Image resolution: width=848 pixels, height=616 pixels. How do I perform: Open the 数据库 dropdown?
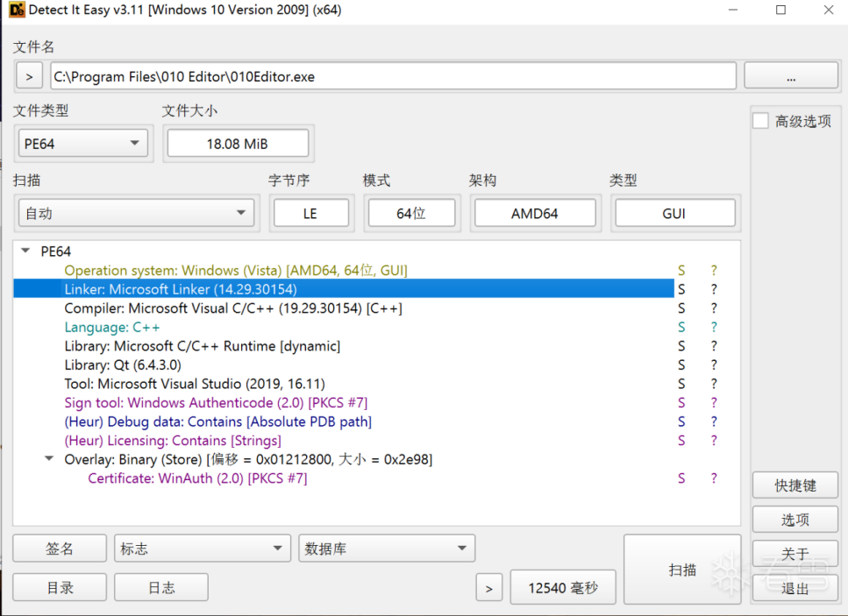pos(387,549)
